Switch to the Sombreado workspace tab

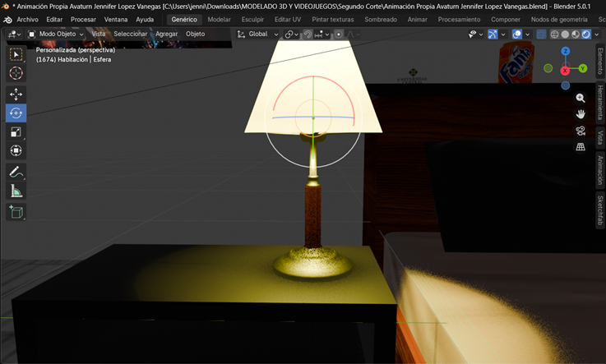pyautogui.click(x=381, y=19)
